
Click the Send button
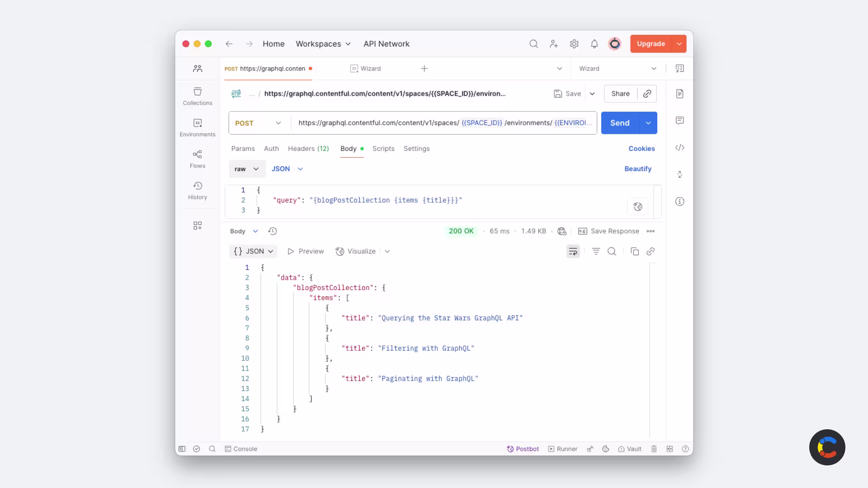tap(620, 123)
